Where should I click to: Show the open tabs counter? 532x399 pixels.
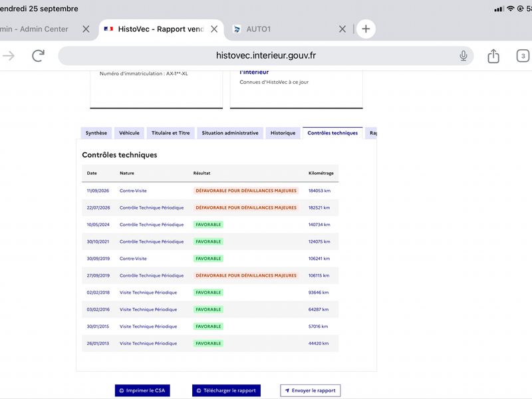[523, 56]
